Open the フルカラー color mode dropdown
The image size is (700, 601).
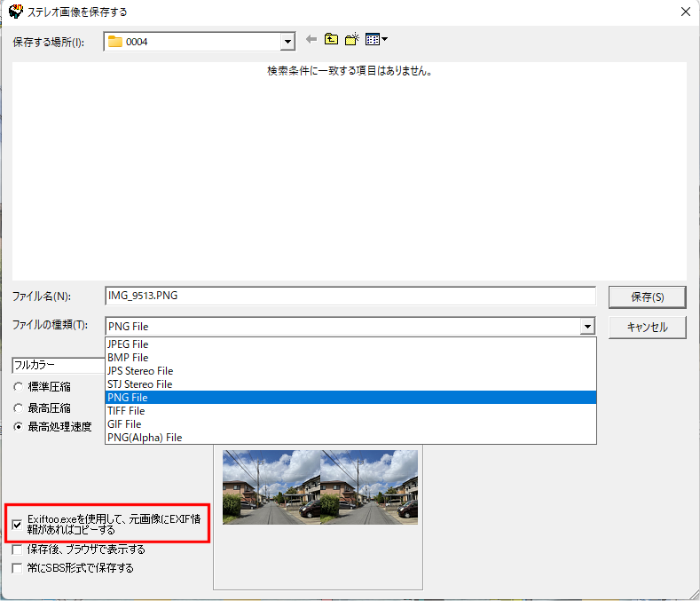tap(58, 365)
